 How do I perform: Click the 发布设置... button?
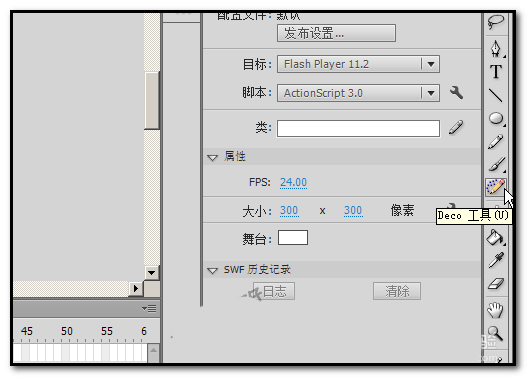(x=336, y=33)
